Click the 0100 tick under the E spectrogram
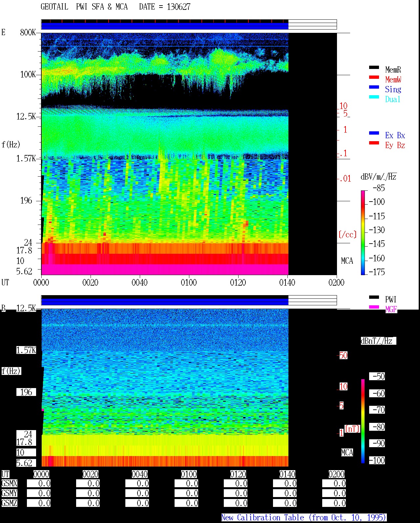 pos(189,282)
